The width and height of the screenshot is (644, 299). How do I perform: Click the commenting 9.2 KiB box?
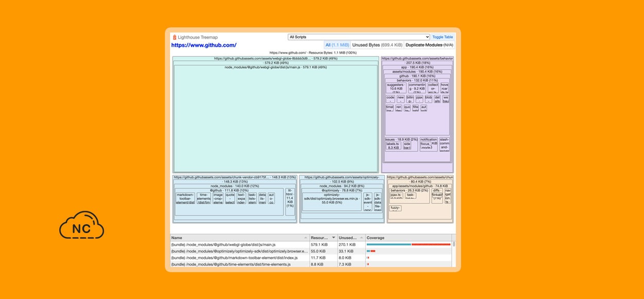tap(417, 88)
